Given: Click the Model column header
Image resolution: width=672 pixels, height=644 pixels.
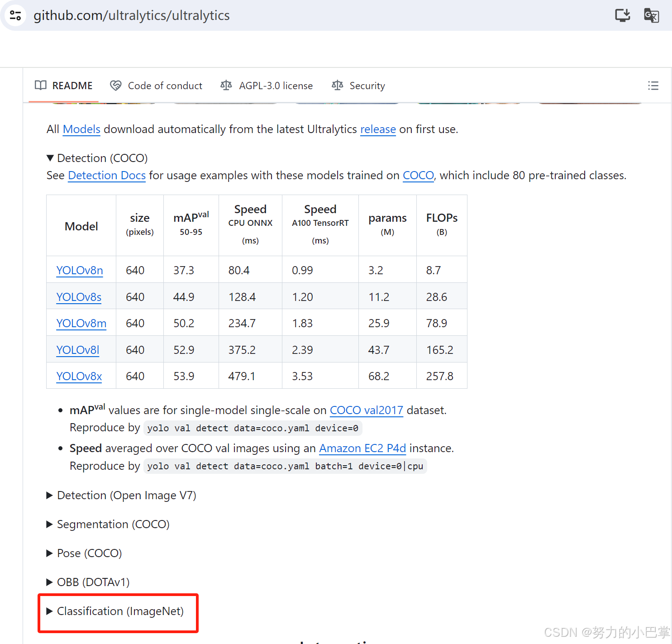Looking at the screenshot, I should click(x=81, y=226).
